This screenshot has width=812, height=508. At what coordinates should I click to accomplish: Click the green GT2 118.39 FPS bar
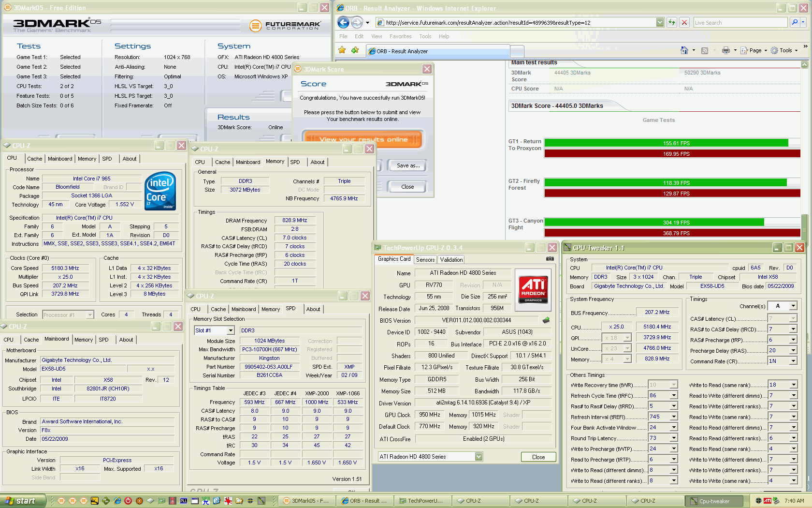pos(666,183)
